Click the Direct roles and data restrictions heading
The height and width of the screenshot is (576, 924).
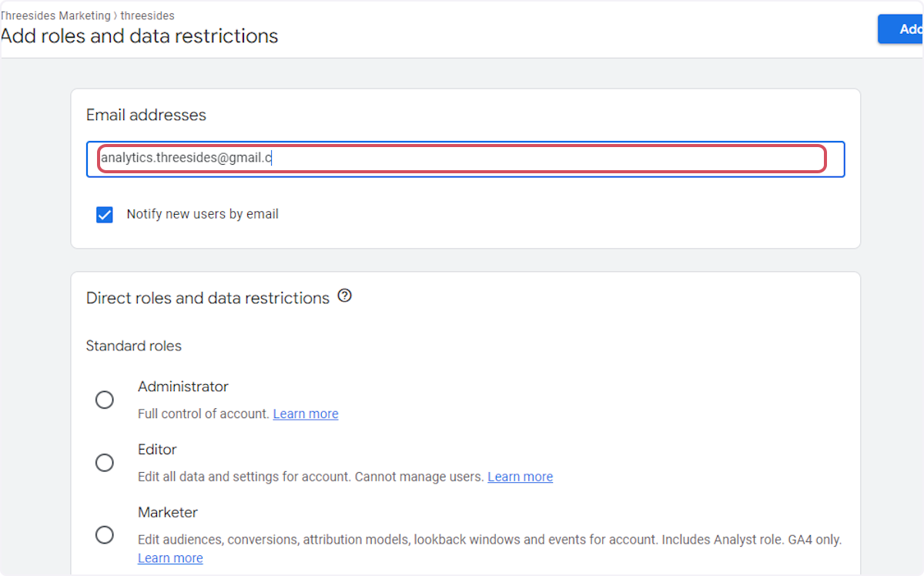[x=208, y=298]
